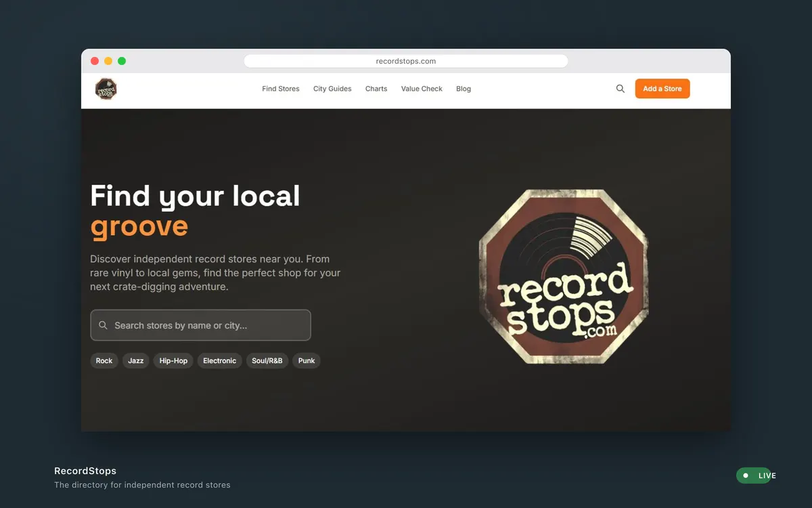Focus the Search stores by name or city field
Screen dimensions: 812x508
tap(200, 325)
